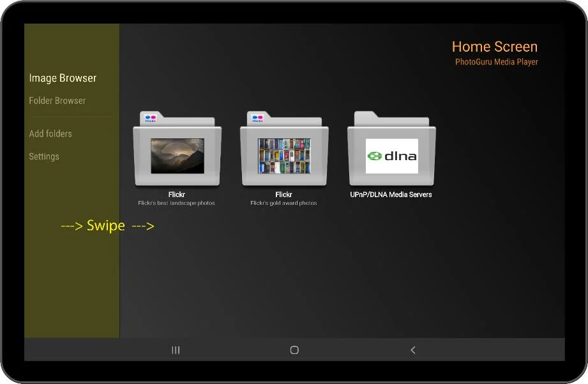Open Settings from the side menu

[x=44, y=156]
